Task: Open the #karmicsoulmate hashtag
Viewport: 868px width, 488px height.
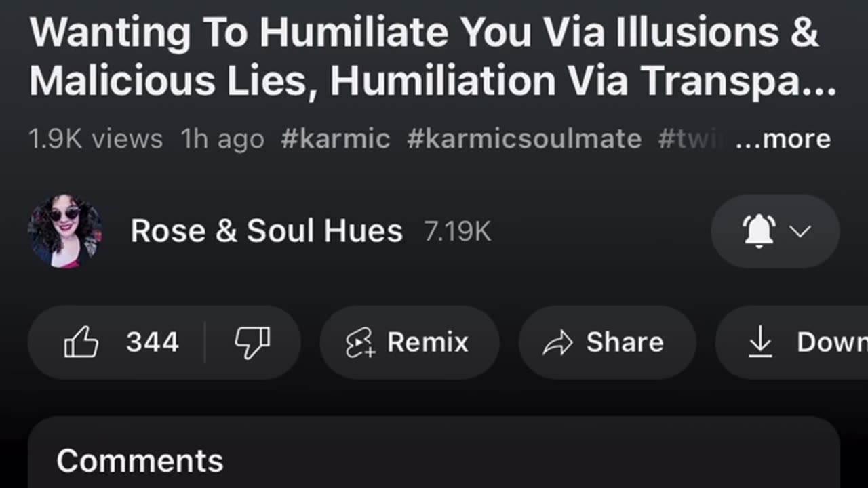Action: point(524,139)
